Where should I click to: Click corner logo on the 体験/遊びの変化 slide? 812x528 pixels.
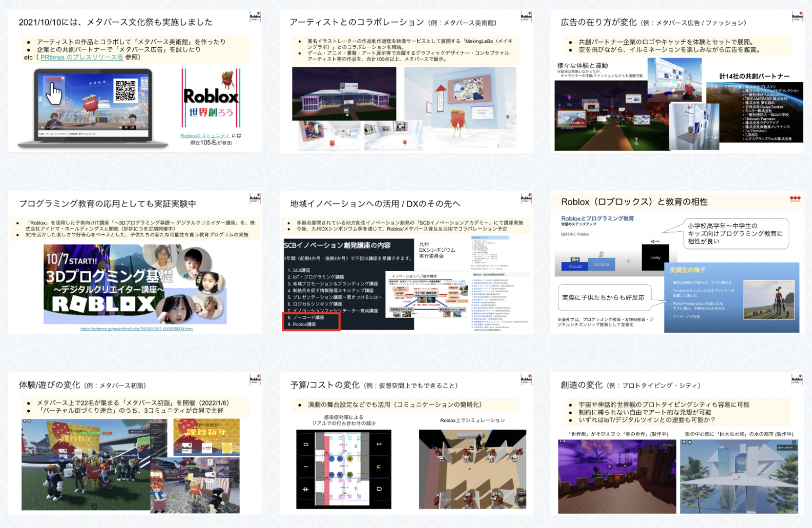[255, 379]
